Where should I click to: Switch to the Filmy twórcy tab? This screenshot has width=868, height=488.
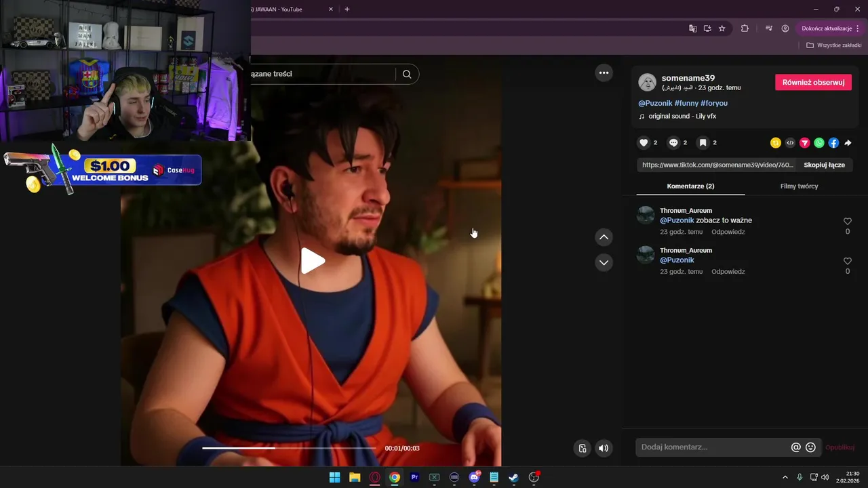(x=799, y=186)
